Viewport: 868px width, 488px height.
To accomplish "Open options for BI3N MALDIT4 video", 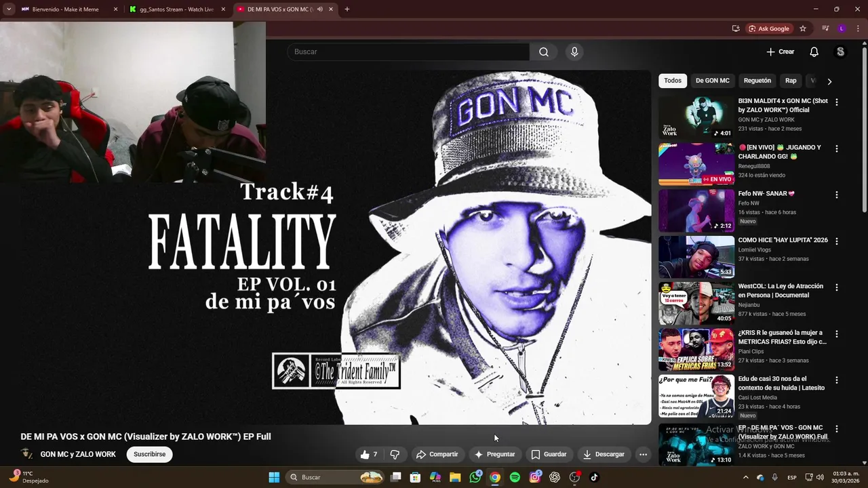I will [x=836, y=102].
